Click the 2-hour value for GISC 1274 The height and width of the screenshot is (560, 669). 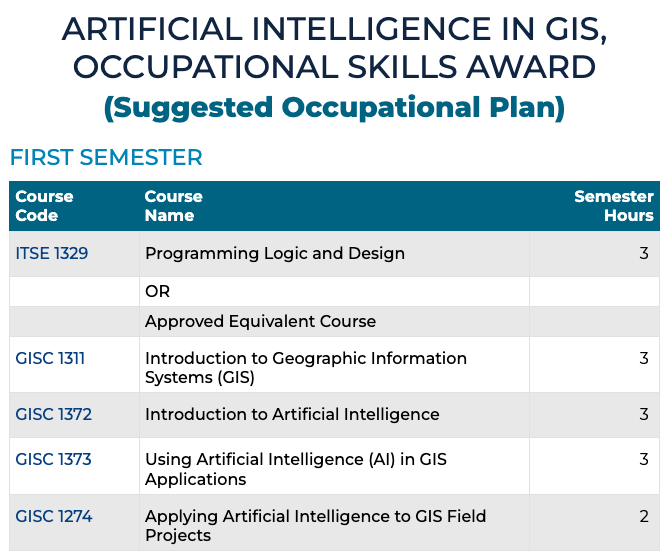[644, 516]
